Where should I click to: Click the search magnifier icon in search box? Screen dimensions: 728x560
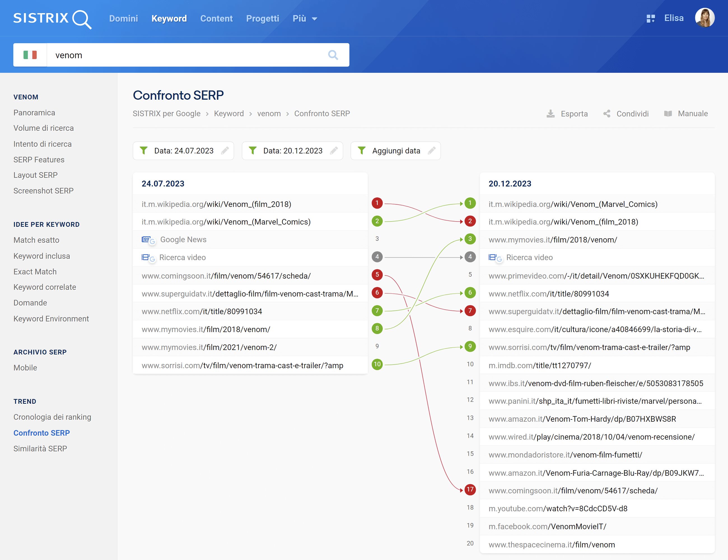point(333,55)
